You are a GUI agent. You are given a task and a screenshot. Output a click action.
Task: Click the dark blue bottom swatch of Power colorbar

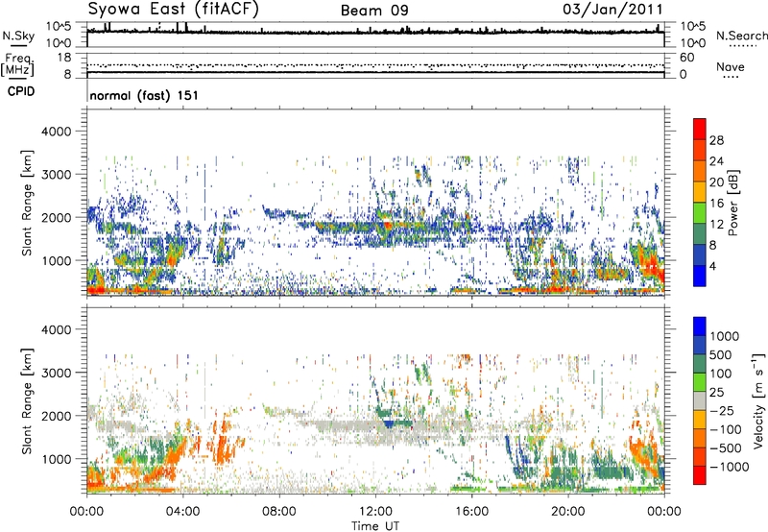[700, 276]
